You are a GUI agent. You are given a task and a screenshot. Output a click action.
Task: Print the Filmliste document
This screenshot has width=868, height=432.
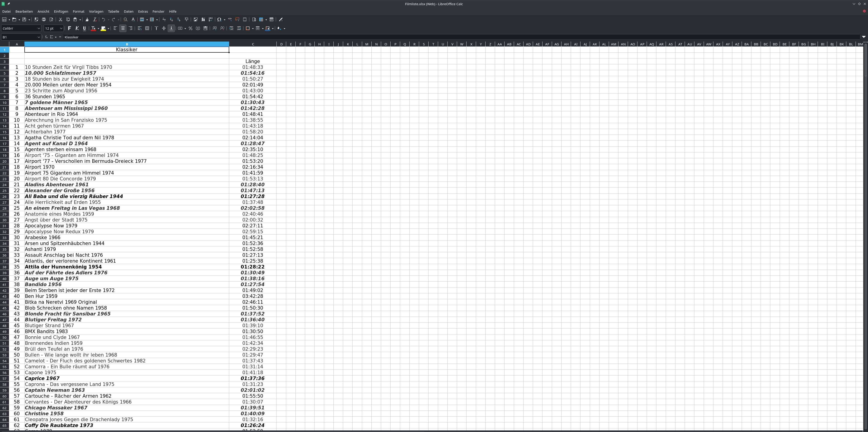(44, 19)
